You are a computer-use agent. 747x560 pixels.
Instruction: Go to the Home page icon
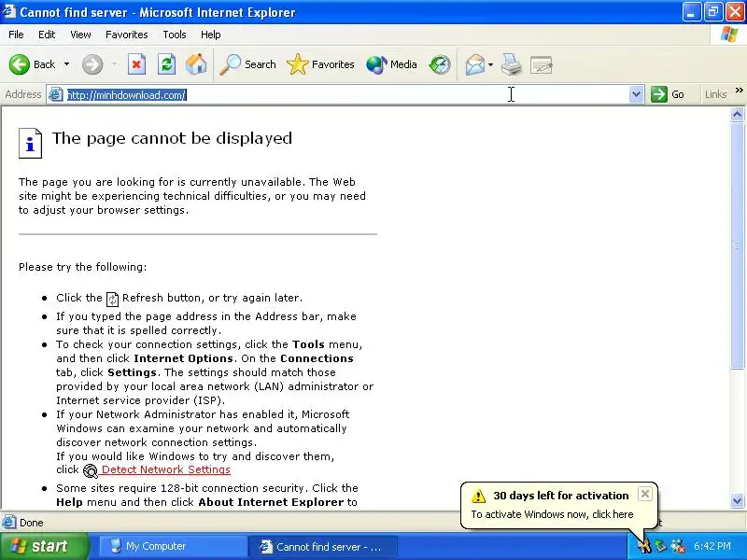tap(196, 64)
